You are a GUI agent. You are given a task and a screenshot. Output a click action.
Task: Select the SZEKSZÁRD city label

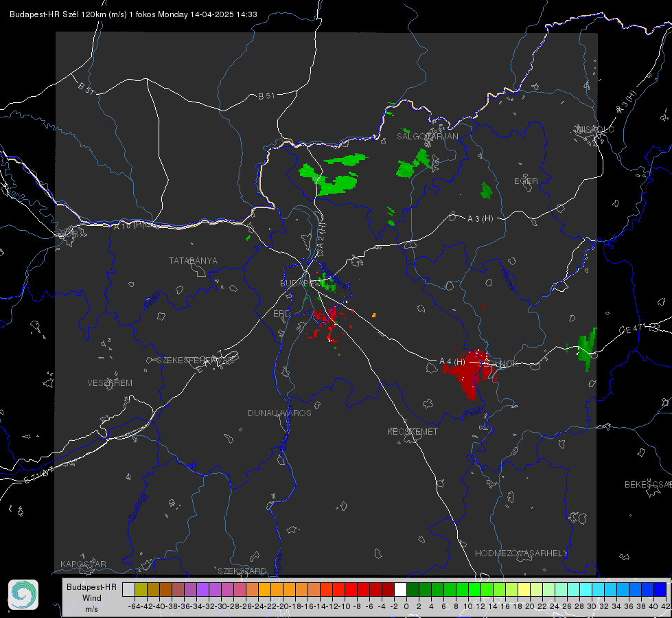pyautogui.click(x=242, y=571)
